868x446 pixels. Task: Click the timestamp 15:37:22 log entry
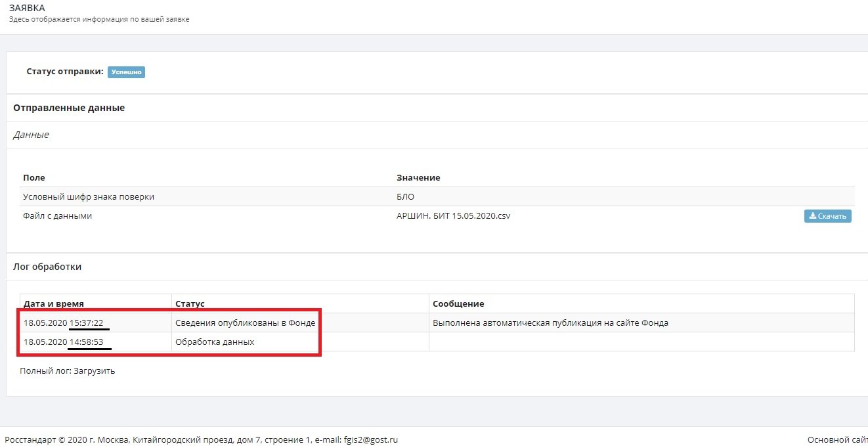pyautogui.click(x=90, y=323)
